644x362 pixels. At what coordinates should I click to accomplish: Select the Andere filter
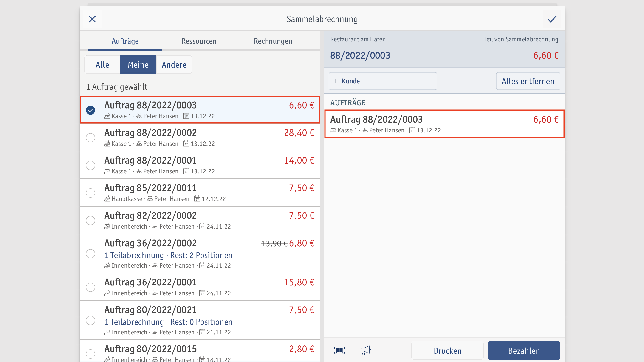click(174, 65)
